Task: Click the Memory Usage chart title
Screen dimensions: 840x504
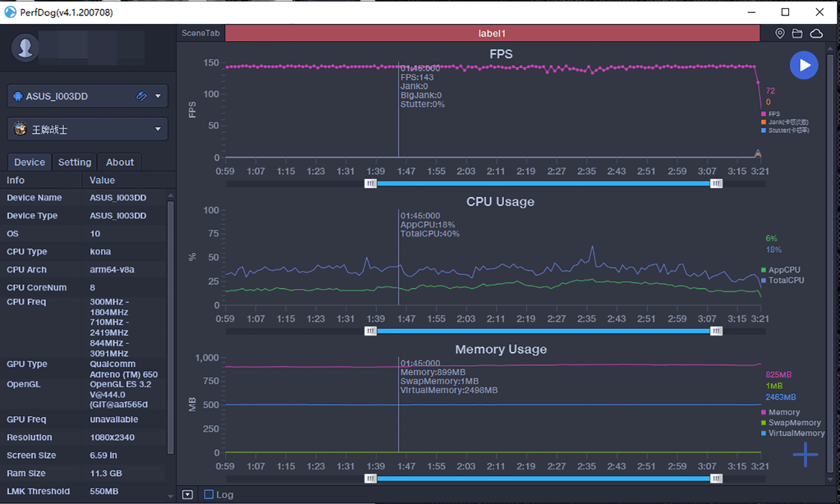Action: click(501, 349)
